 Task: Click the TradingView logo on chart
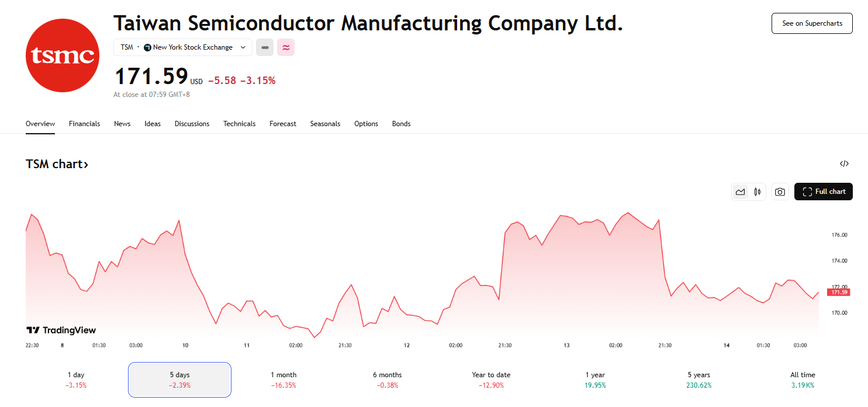[x=61, y=331]
